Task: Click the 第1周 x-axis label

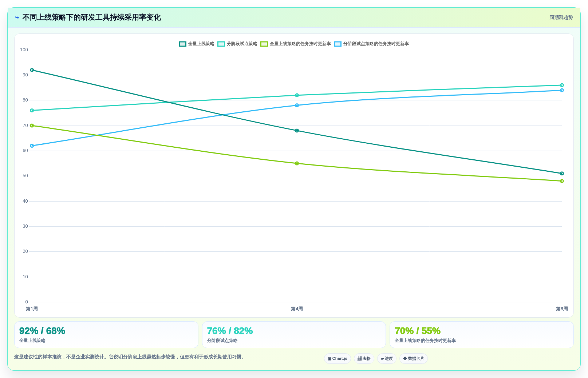Action: tap(32, 309)
